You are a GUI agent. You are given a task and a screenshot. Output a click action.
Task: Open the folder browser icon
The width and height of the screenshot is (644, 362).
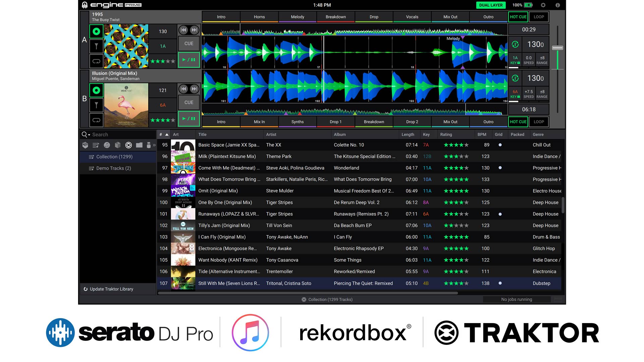(139, 145)
